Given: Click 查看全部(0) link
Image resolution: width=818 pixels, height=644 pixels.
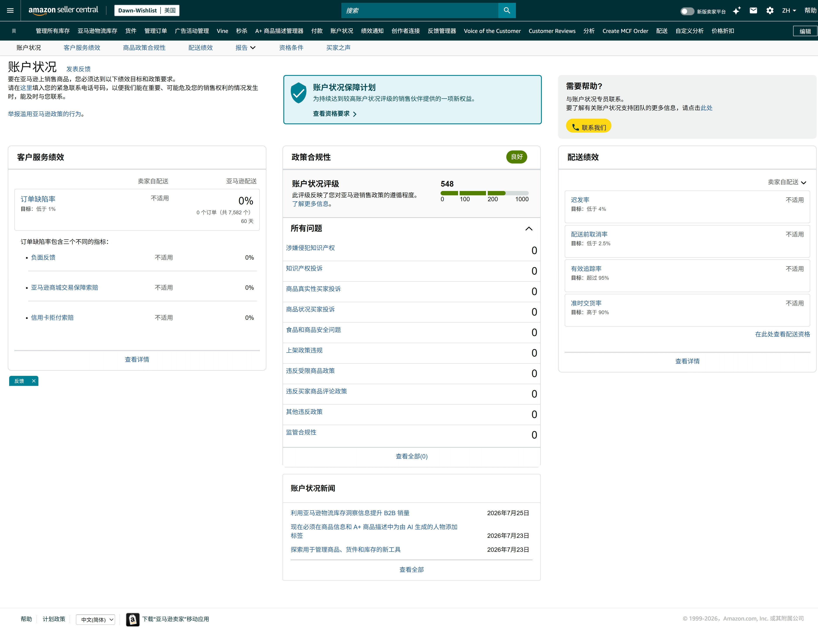Looking at the screenshot, I should tap(411, 456).
